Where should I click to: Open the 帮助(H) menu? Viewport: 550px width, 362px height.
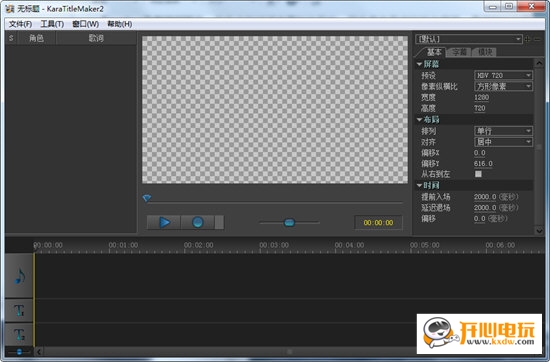click(120, 24)
